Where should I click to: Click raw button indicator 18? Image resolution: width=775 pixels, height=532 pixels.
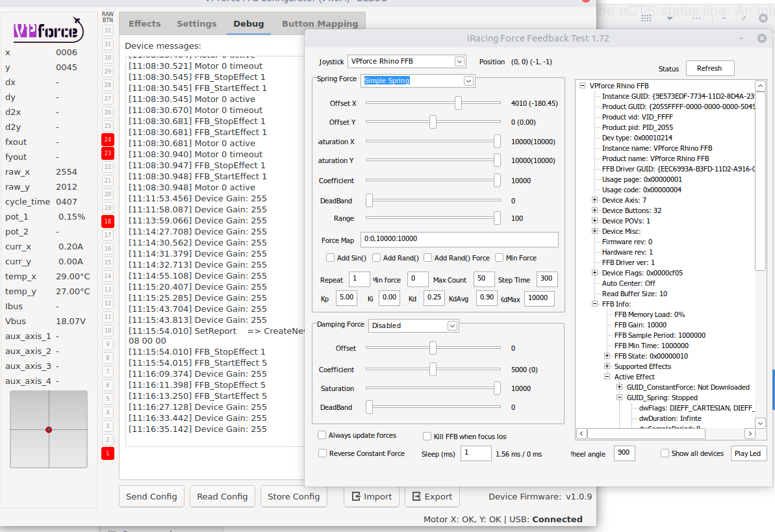(108, 221)
